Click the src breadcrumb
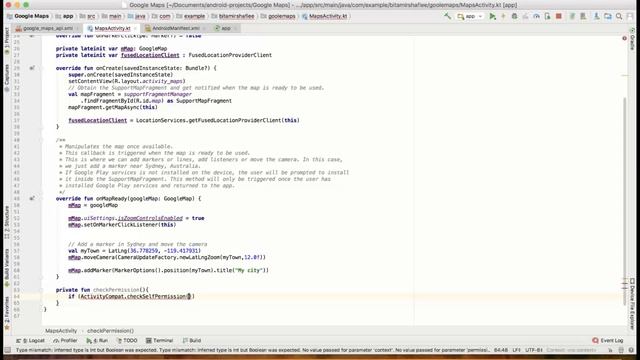 (x=87, y=16)
